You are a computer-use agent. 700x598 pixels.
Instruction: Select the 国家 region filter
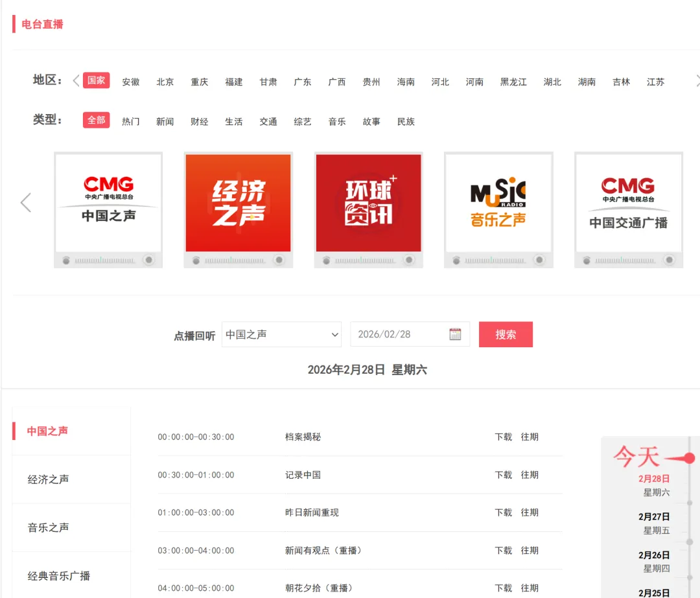click(97, 80)
